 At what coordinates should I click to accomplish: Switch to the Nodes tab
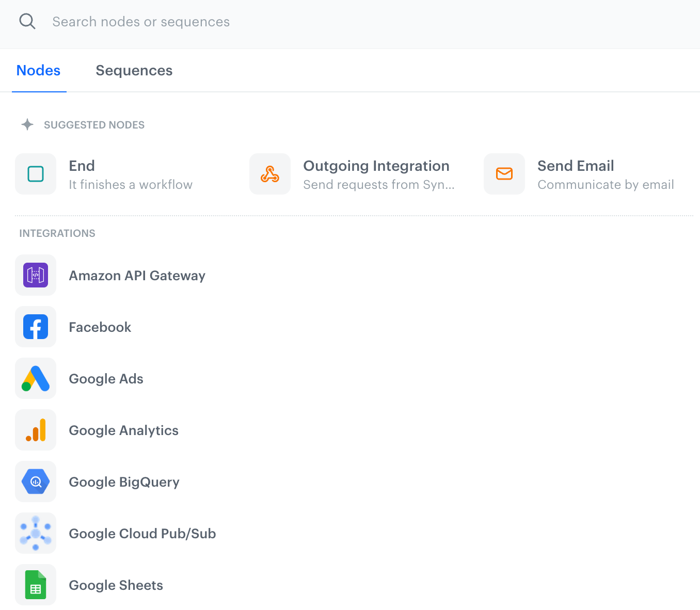[39, 71]
